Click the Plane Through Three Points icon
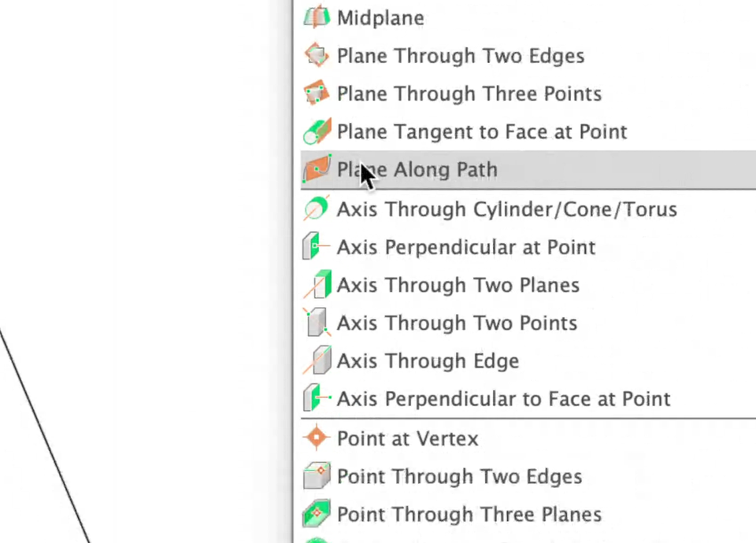 click(x=317, y=94)
